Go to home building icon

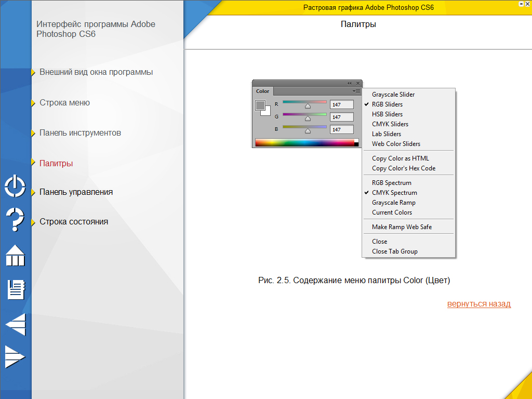pyautogui.click(x=15, y=255)
